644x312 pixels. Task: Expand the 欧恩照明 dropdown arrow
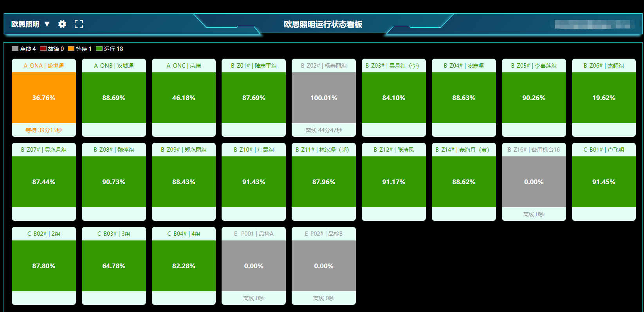point(47,24)
